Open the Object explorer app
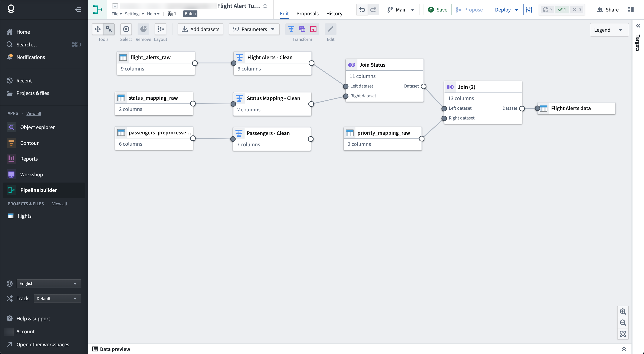 tap(37, 127)
